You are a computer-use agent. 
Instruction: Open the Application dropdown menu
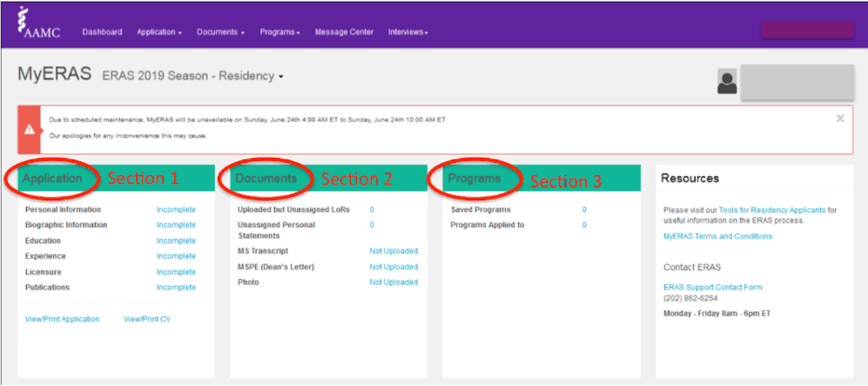pos(159,32)
